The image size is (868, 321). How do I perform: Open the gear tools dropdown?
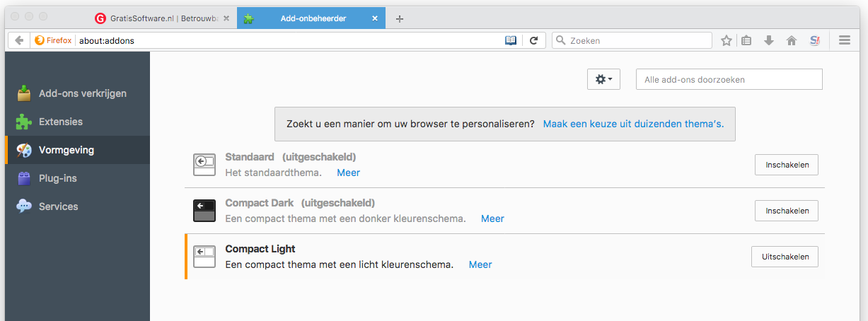(x=603, y=79)
